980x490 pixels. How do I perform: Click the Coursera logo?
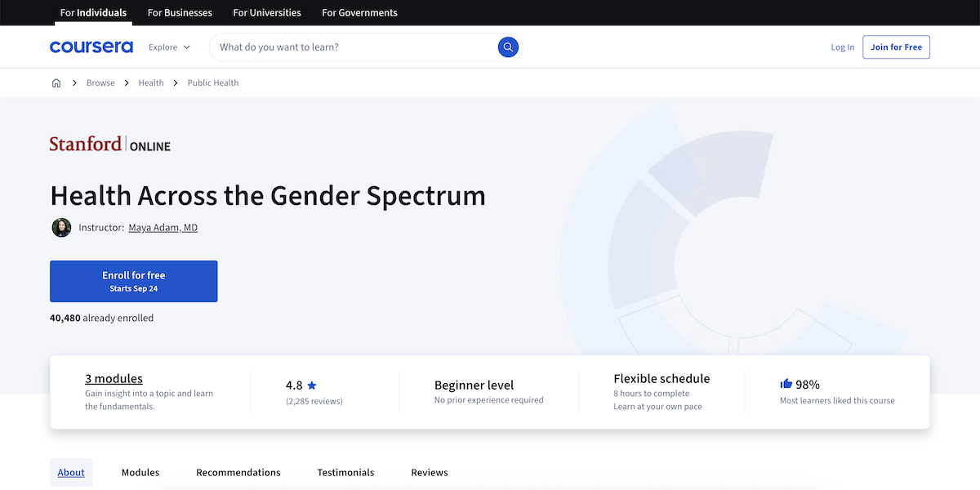91,47
